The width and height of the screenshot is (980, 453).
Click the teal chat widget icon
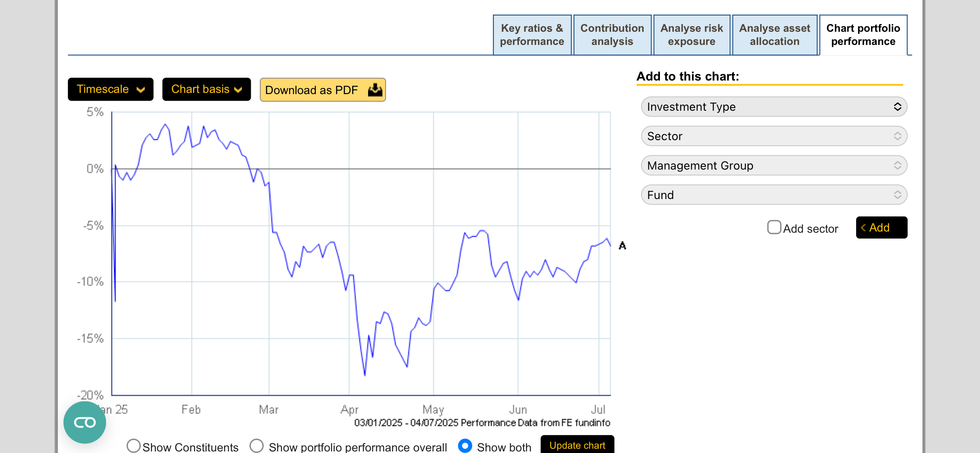click(x=84, y=422)
